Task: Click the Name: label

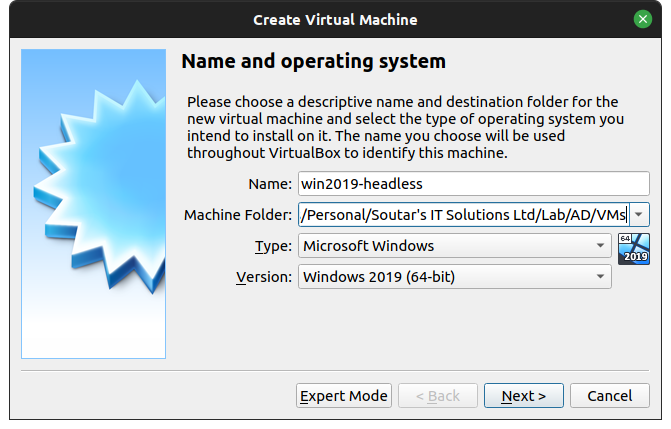Action: point(270,184)
